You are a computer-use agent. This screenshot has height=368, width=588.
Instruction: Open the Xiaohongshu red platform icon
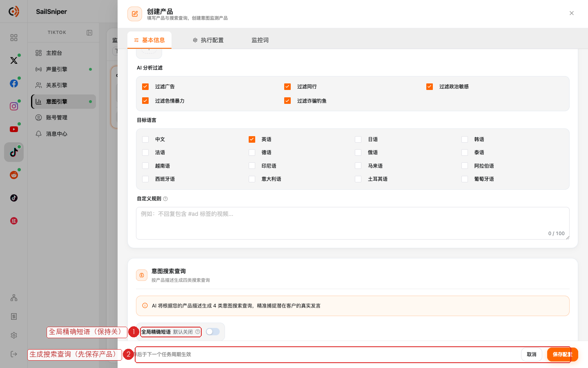(14, 221)
